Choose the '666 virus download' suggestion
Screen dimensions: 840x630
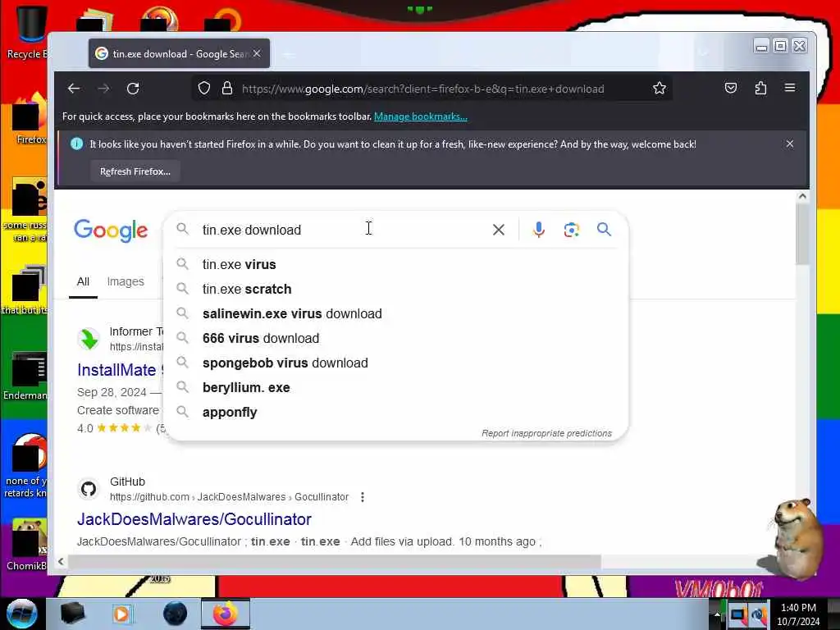pyautogui.click(x=396, y=338)
